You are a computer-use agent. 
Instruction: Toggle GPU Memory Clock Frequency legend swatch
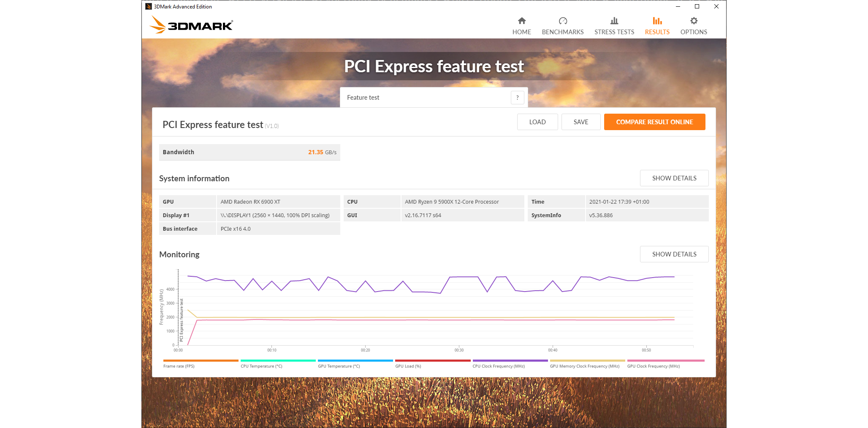pyautogui.click(x=587, y=360)
